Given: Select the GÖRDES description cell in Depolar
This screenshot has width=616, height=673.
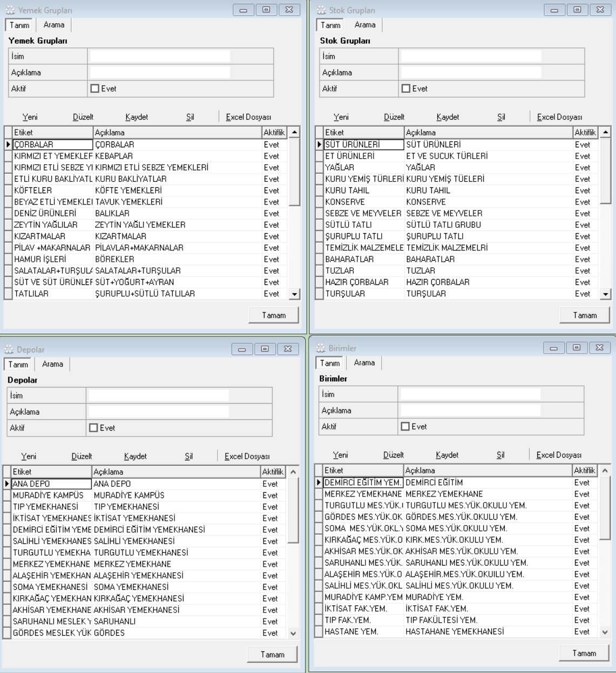Looking at the screenshot, I should coord(177,633).
